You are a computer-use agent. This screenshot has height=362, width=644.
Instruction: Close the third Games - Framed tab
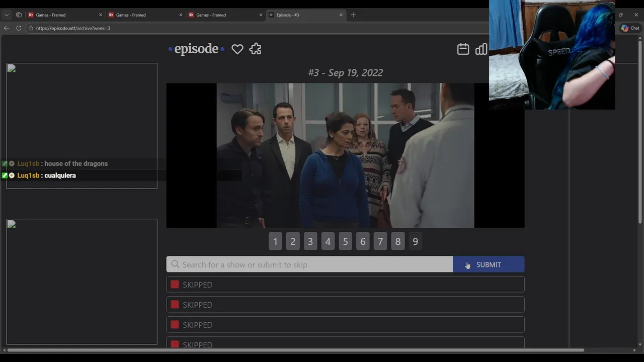pos(261,15)
